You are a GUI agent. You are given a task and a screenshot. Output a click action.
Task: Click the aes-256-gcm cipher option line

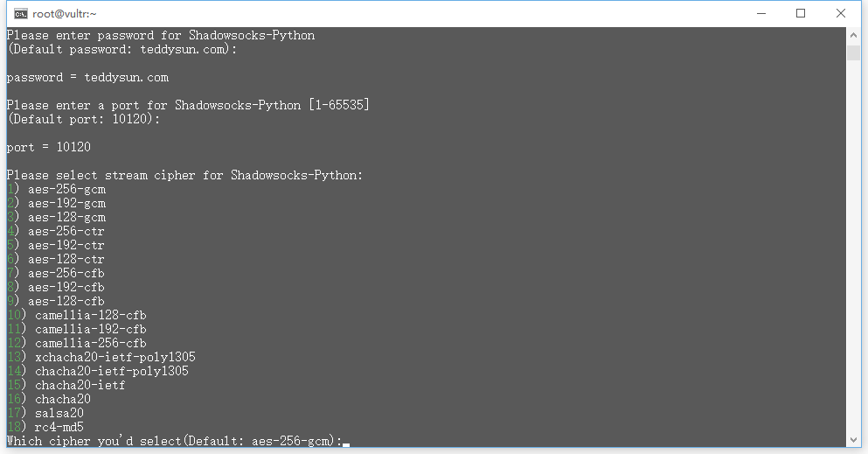pyautogui.click(x=66, y=189)
